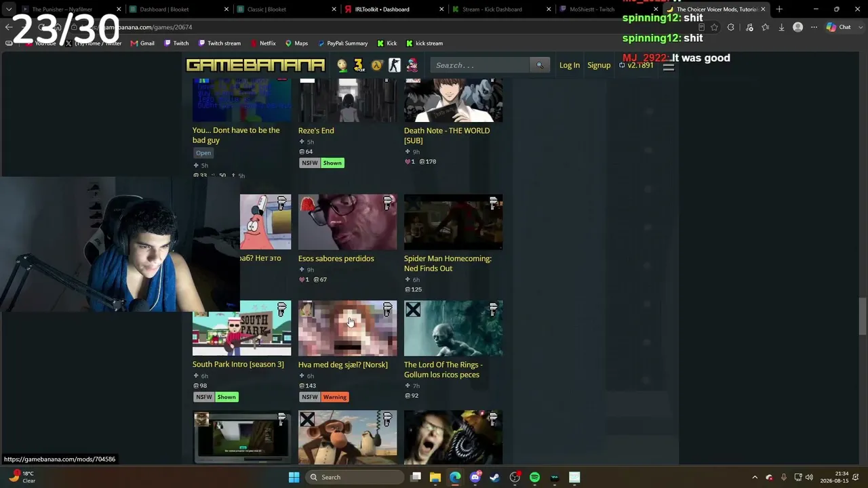
Task: Open the Log In link
Action: click(570, 65)
